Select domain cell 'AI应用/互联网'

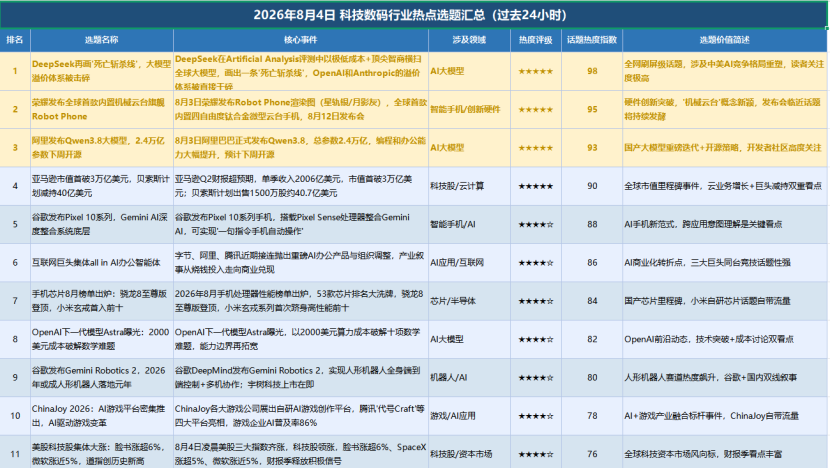point(469,263)
